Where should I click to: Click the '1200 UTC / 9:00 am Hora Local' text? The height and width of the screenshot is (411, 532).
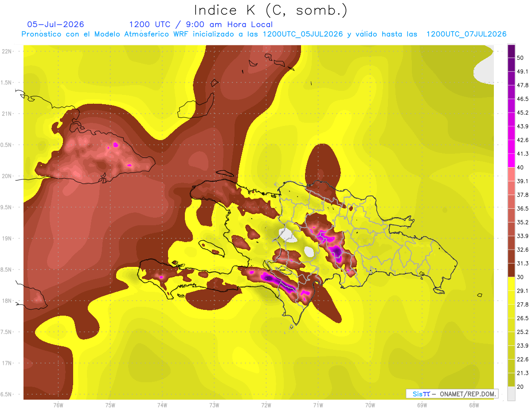pyautogui.click(x=201, y=24)
